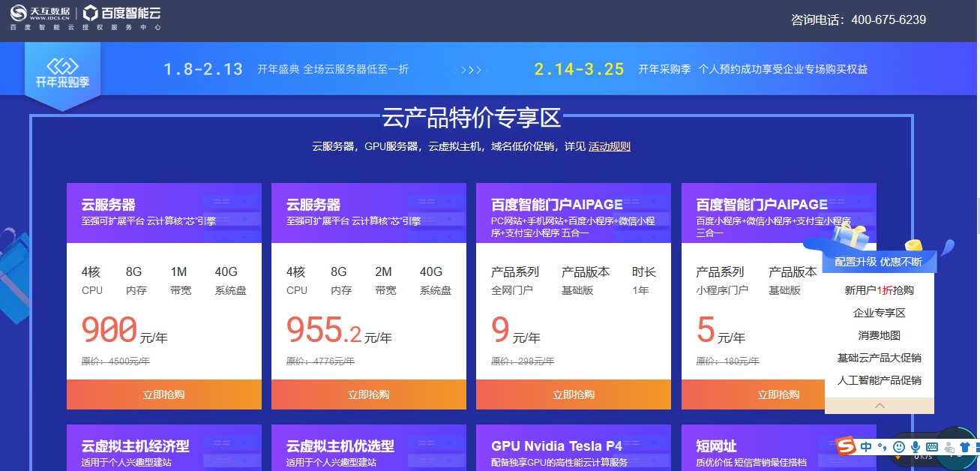
Task: Select 企业专享区 in side menu
Action: coord(880,313)
